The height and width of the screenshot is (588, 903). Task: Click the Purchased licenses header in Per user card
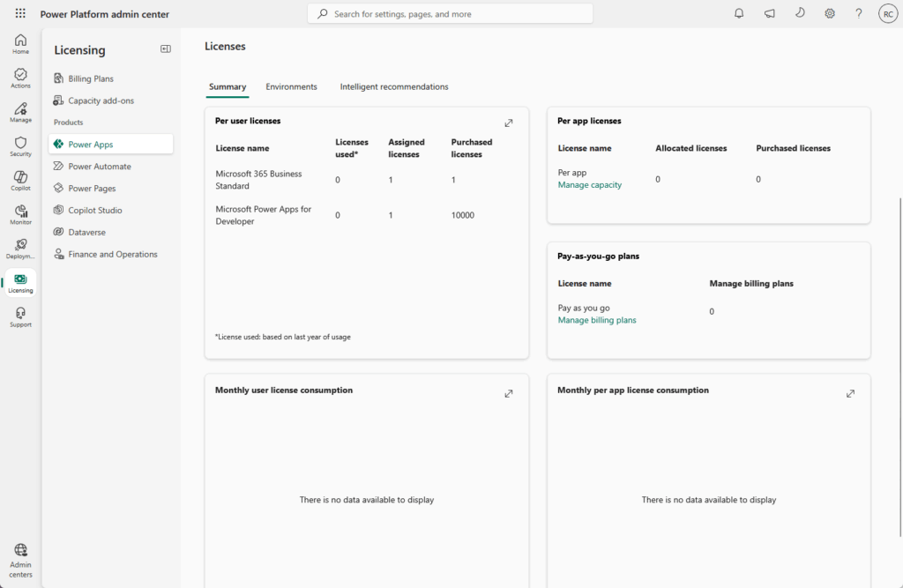click(x=472, y=148)
